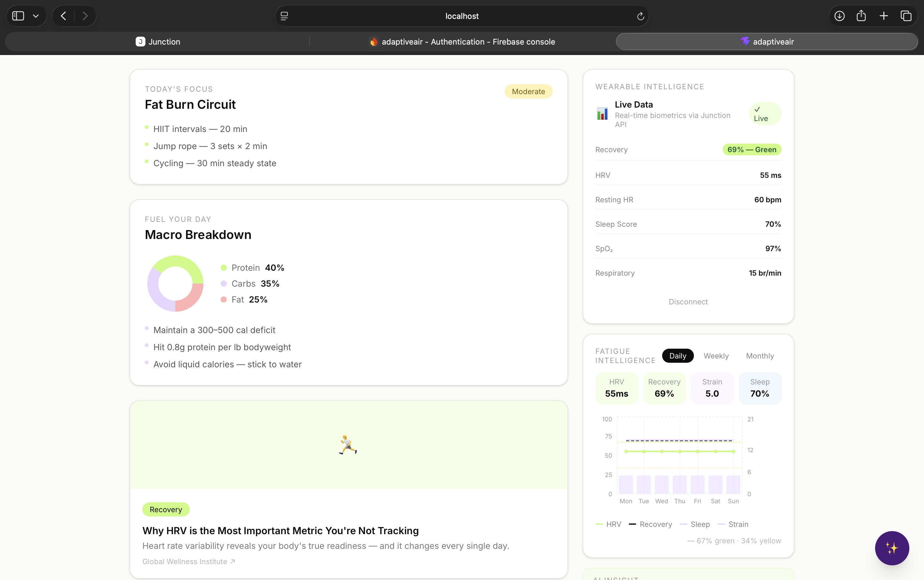Open the downloads icon in toolbar
This screenshot has width=924, height=580.
click(839, 16)
